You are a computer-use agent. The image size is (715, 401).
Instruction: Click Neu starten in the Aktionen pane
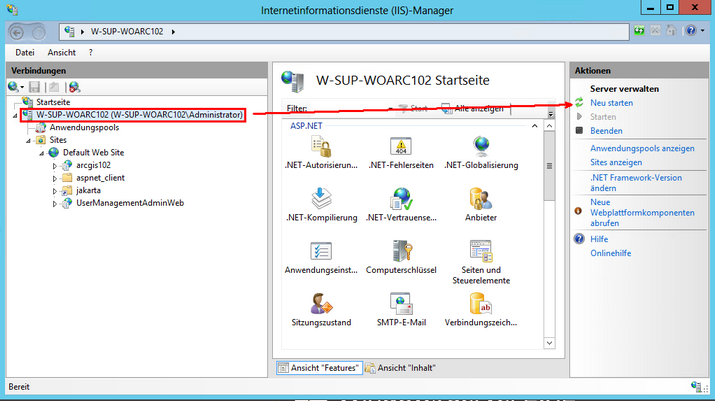(x=611, y=103)
